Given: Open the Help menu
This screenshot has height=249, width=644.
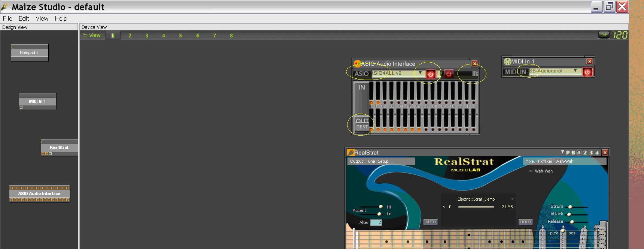Looking at the screenshot, I should pos(61,18).
